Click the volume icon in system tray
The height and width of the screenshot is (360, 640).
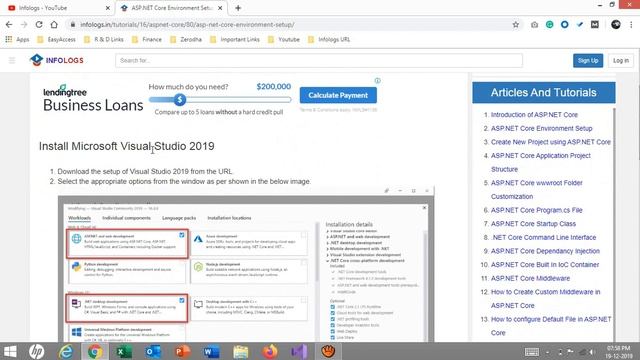point(591,352)
